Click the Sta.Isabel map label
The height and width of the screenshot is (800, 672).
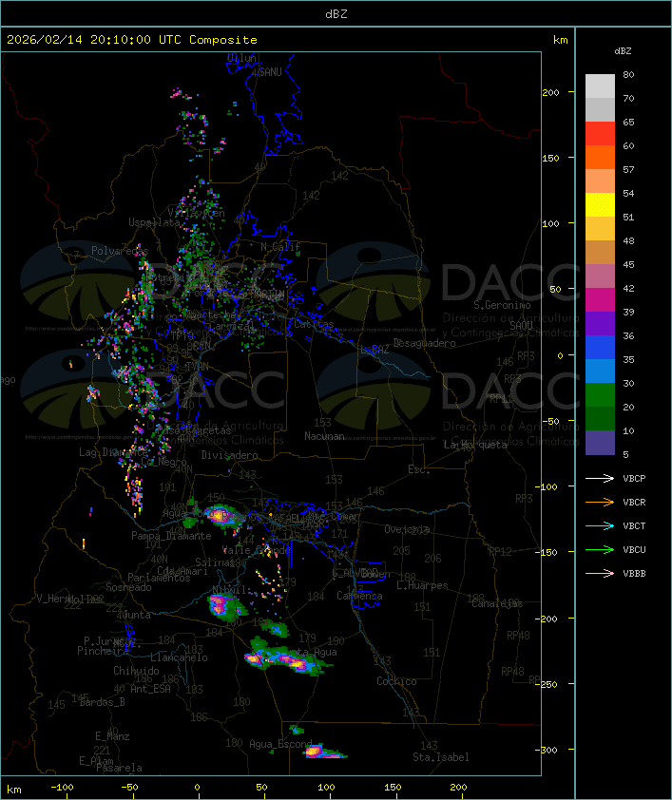[x=441, y=757]
